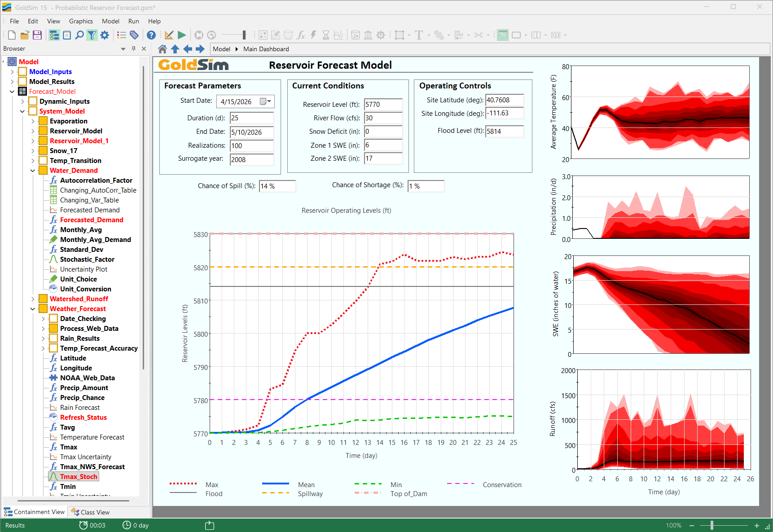Click the bulleted list options icon

click(121, 35)
